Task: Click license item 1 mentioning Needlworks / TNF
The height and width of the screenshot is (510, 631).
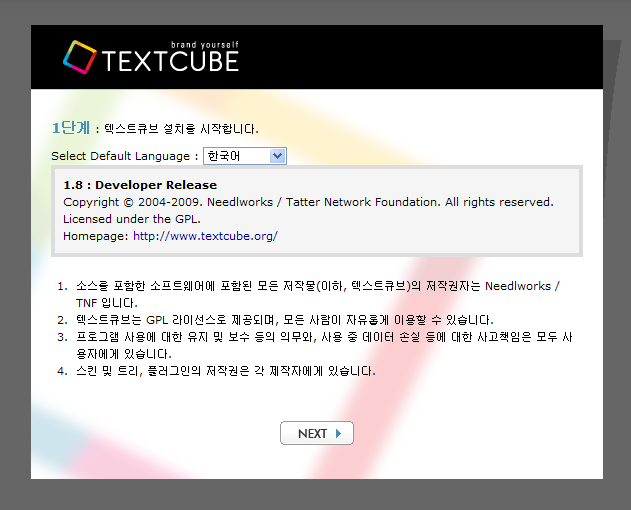Action: 318,294
